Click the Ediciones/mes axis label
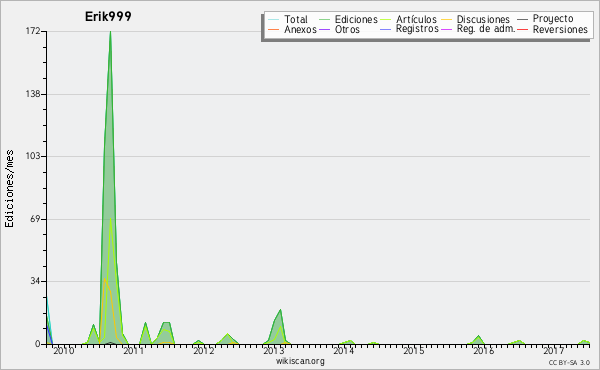Screen dimensions: 600x370 9,189
